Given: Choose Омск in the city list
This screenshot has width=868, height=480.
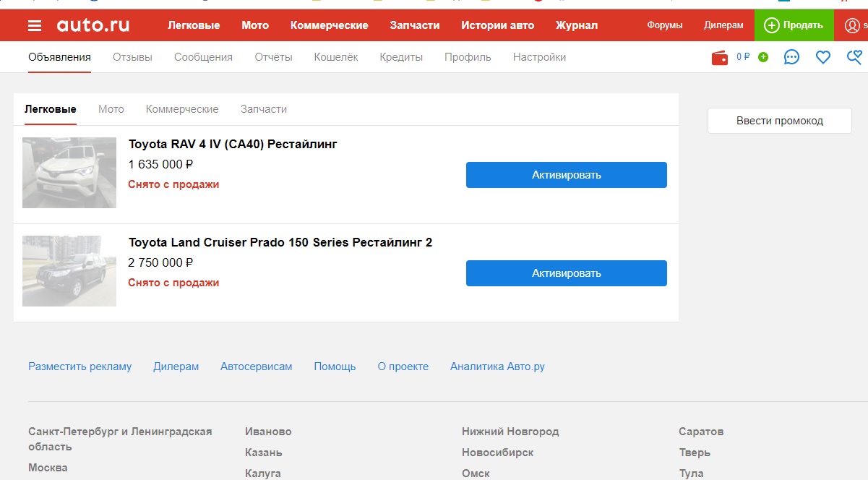Looking at the screenshot, I should tap(476, 473).
